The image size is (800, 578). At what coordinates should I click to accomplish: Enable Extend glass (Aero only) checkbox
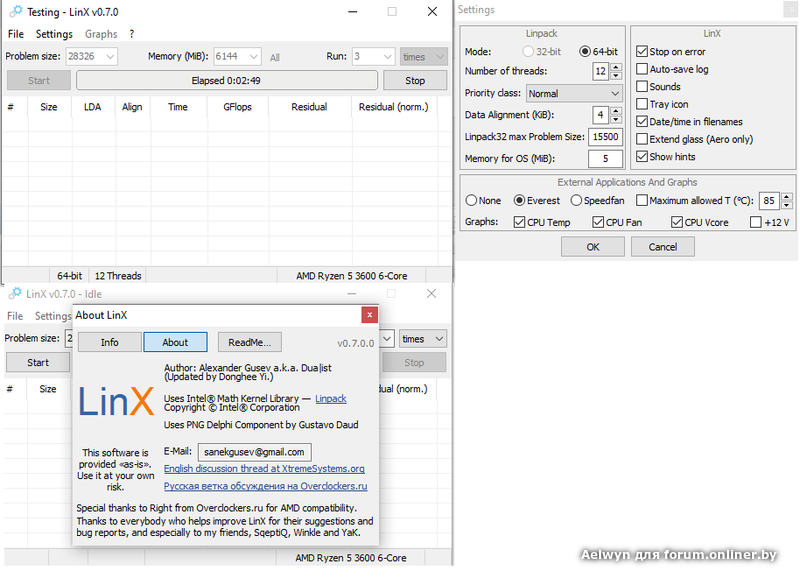coord(642,139)
